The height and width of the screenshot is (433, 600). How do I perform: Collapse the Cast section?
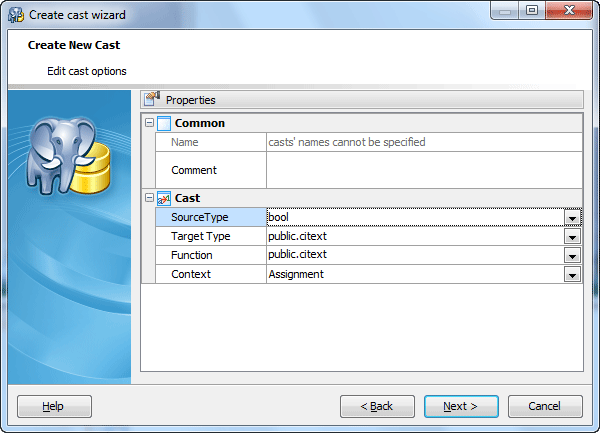pos(149,198)
